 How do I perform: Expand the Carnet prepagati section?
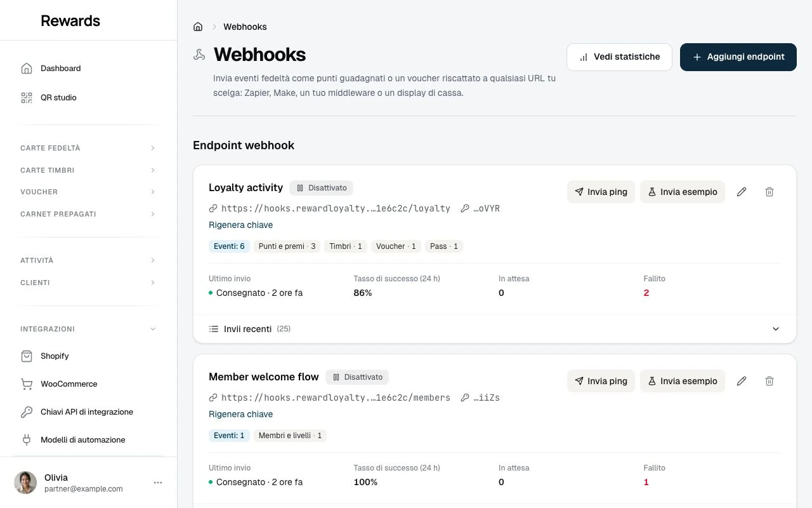(x=89, y=214)
